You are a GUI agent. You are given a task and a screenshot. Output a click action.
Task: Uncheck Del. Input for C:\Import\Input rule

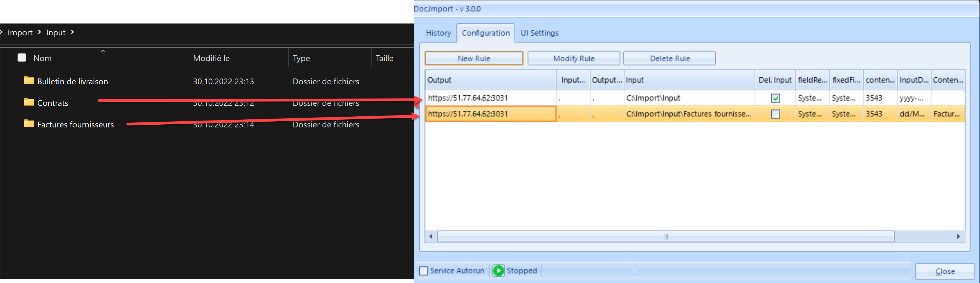(775, 98)
